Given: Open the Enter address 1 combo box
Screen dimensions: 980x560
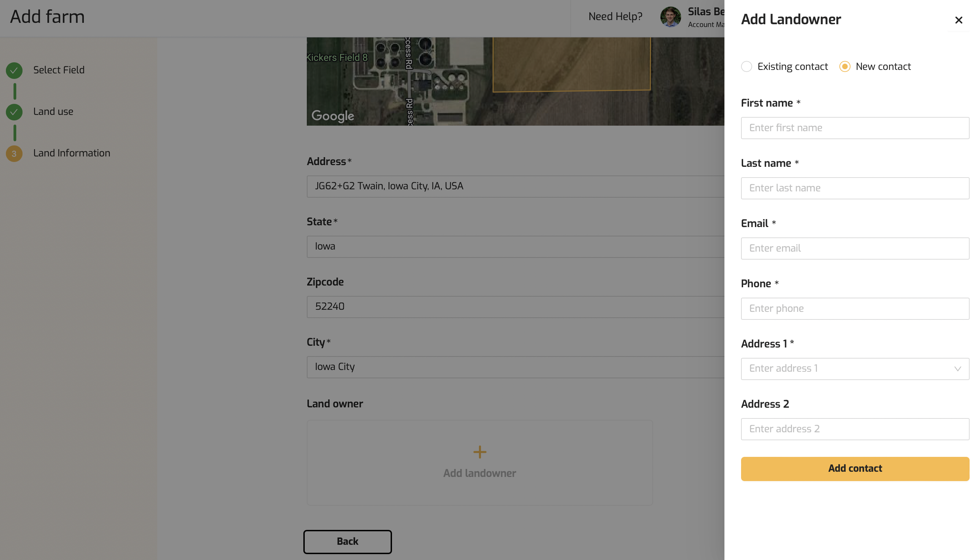Looking at the screenshot, I should [846, 369].
